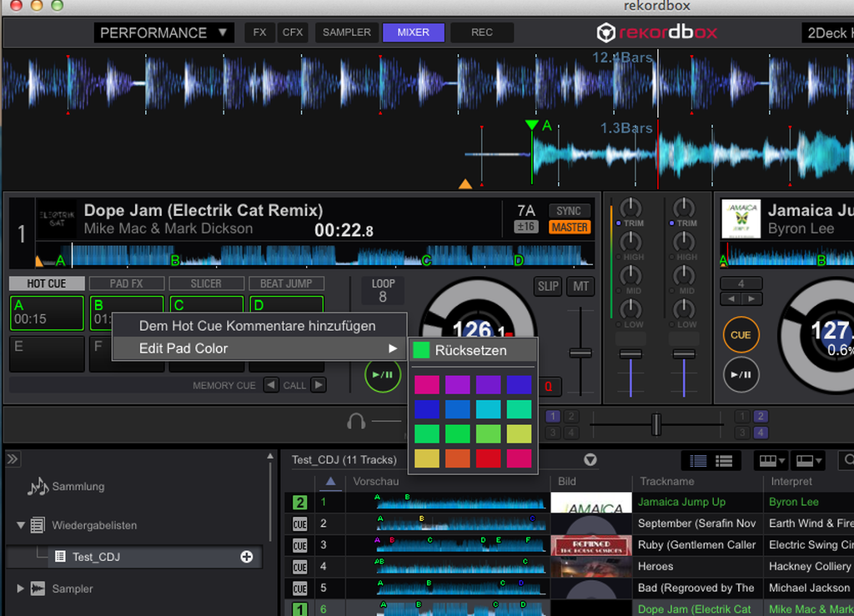Open the PERFORMANCE mode dropdown
Screen dimensions: 854x616
(x=163, y=33)
